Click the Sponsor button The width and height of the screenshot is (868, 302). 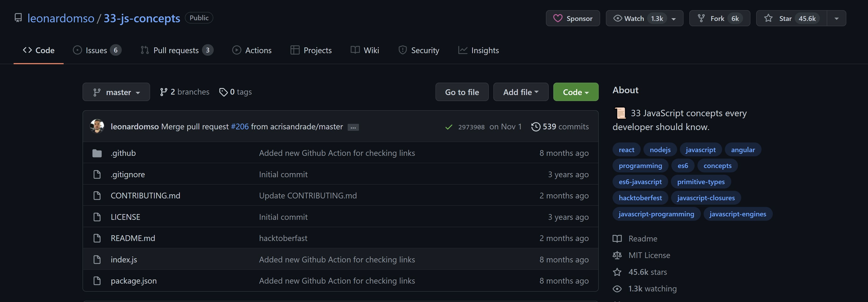pyautogui.click(x=572, y=18)
